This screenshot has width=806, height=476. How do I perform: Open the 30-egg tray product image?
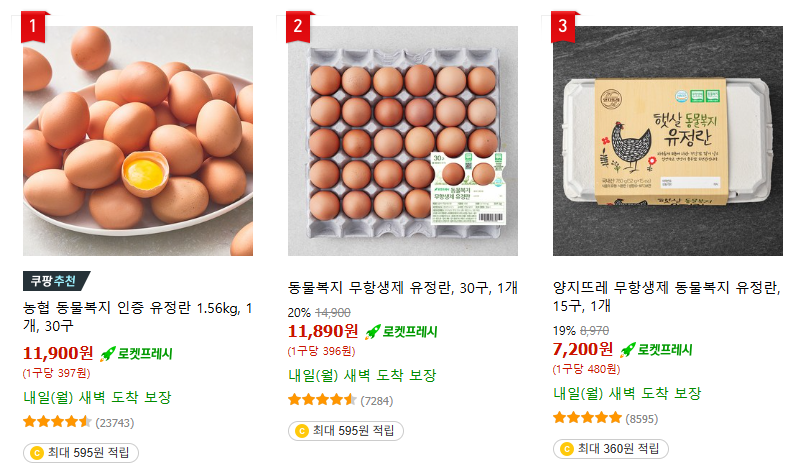pyautogui.click(x=403, y=141)
